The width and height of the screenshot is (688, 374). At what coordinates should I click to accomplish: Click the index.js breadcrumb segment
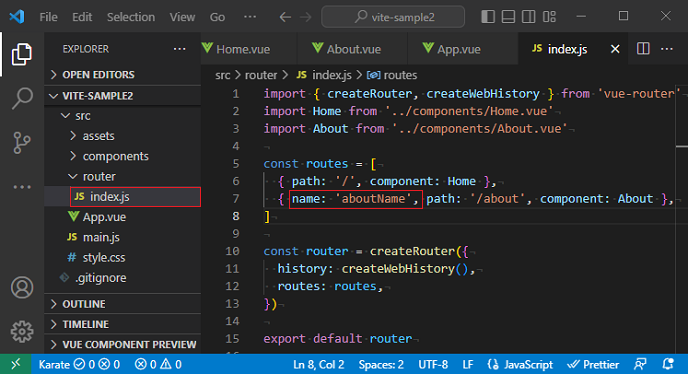[324, 76]
